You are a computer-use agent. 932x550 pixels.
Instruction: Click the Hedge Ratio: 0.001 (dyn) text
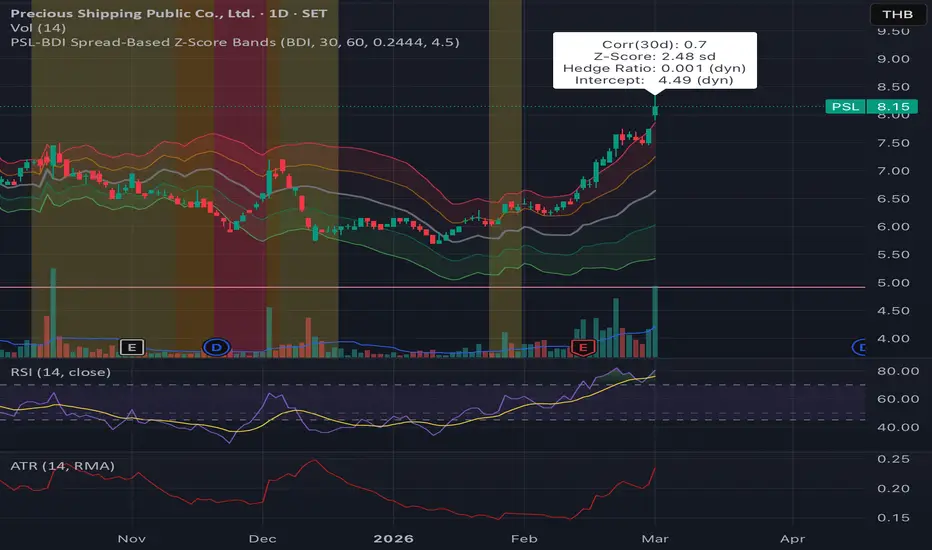coord(654,68)
